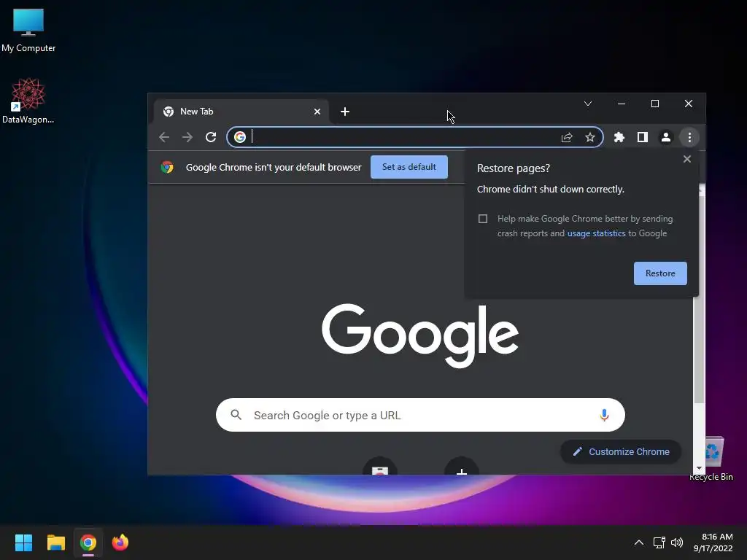Select the DataWagon desktop shortcut

coord(28,101)
